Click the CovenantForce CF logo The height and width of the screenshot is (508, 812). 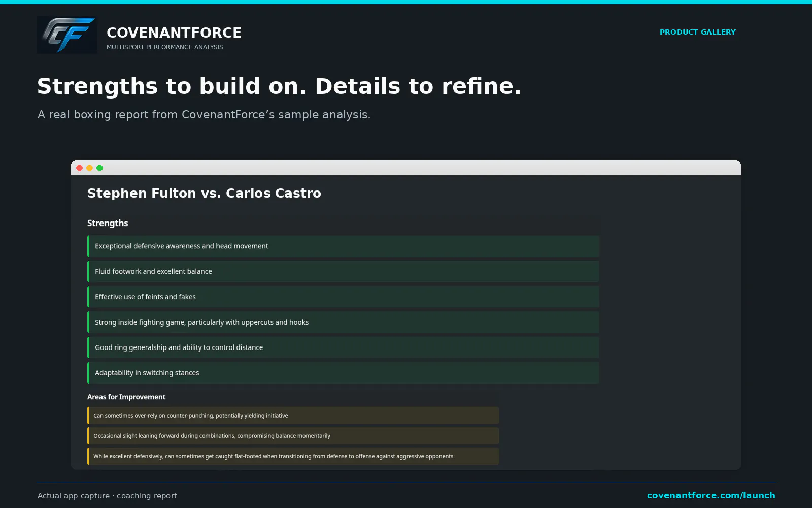pos(67,35)
